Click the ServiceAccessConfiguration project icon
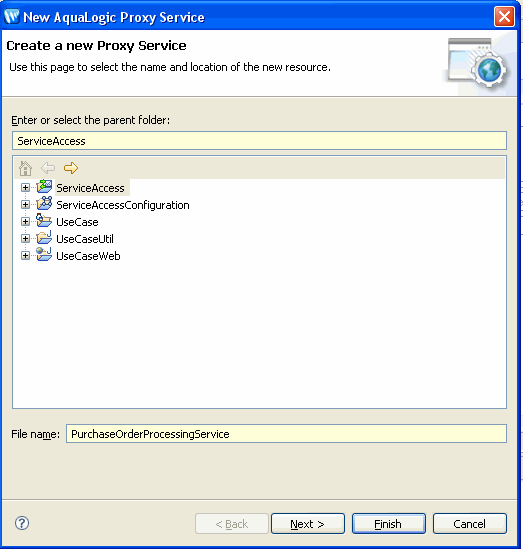Viewport: 523px width, 549px height. click(x=44, y=204)
